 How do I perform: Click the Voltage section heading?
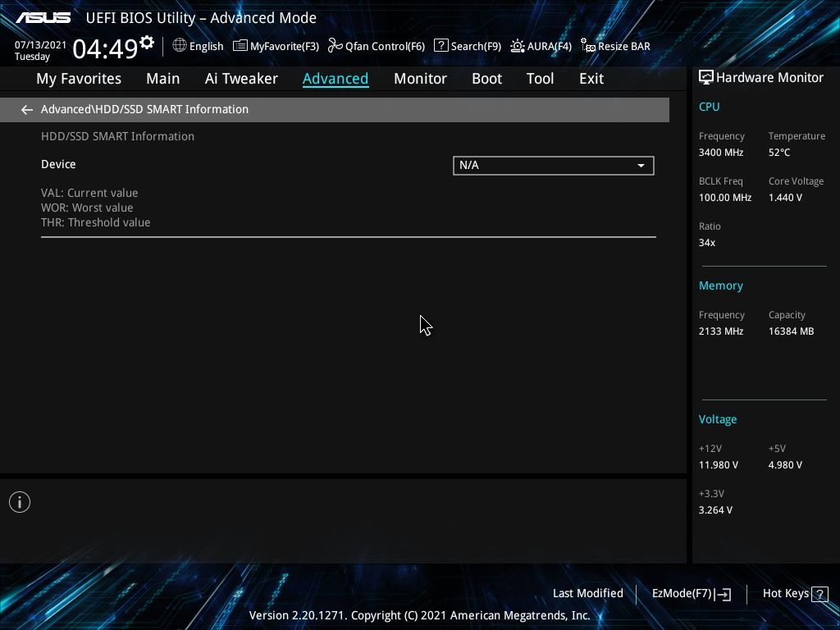718,419
